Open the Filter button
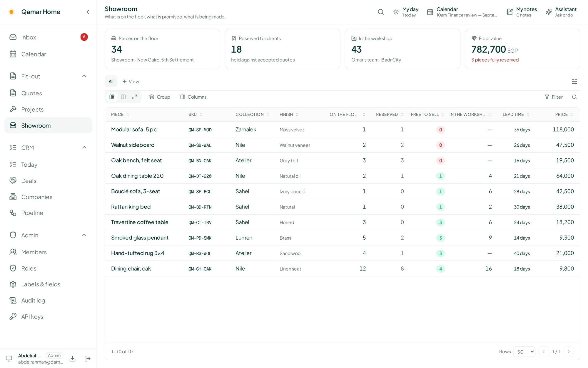The image size is (588, 368). pyautogui.click(x=554, y=97)
